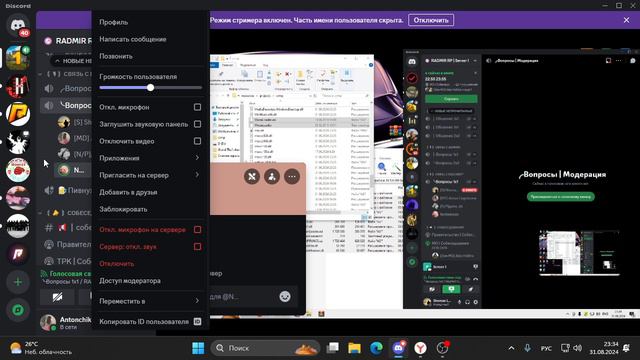The height and width of the screenshot is (360, 640).
Task: Click the crossed icon on user popout
Action: coord(252,176)
